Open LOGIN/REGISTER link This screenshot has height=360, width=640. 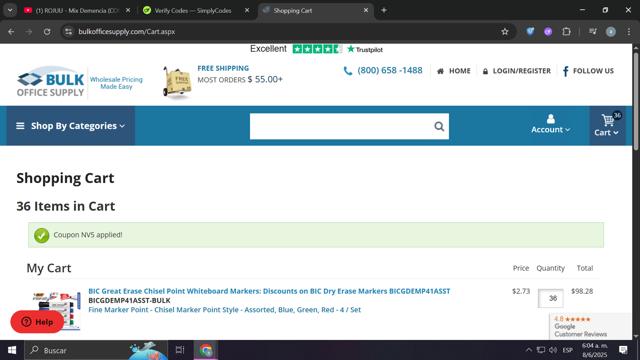point(517,71)
